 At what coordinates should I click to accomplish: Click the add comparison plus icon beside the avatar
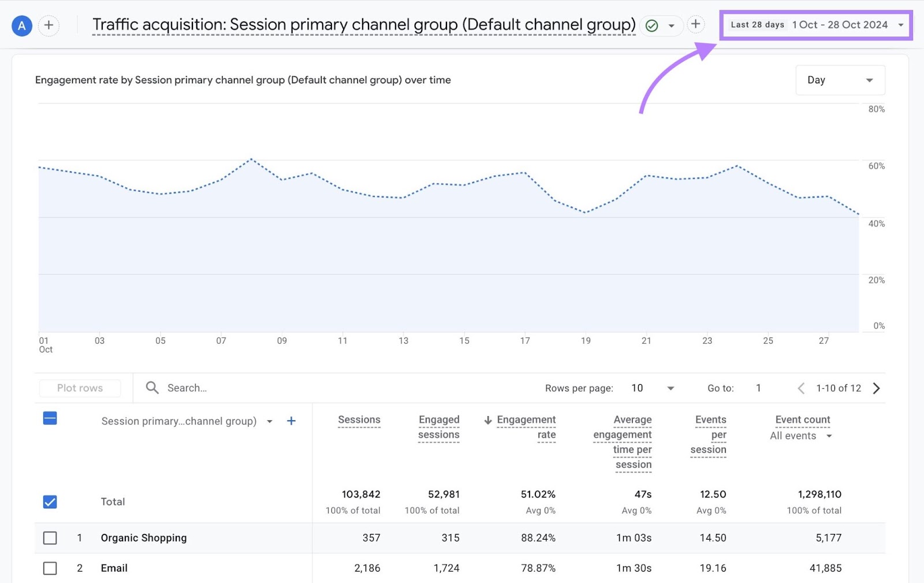[49, 25]
